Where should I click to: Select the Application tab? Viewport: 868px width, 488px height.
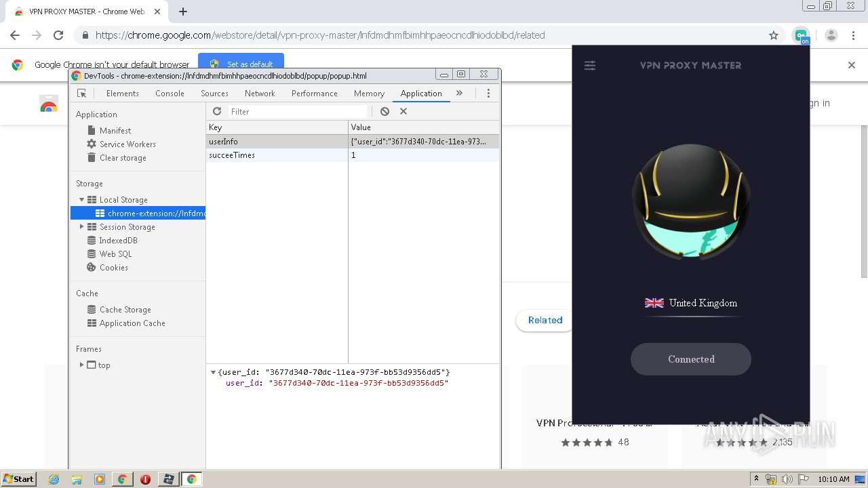click(x=421, y=94)
